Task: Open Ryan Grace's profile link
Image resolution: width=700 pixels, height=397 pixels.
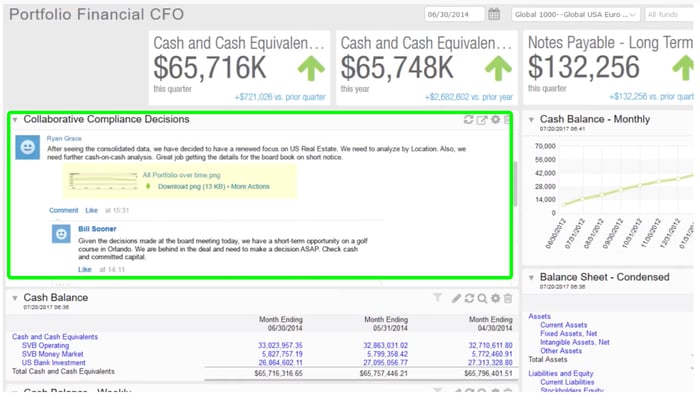Action: pyautogui.click(x=64, y=138)
